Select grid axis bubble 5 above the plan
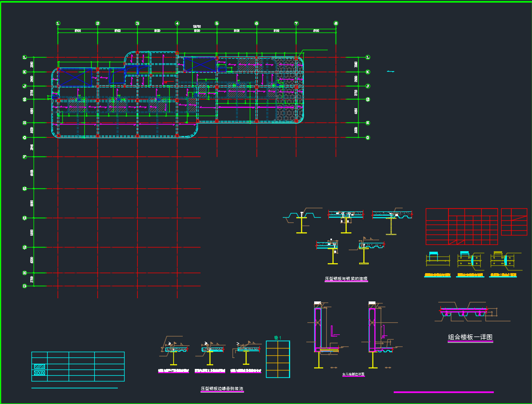 tap(217, 24)
